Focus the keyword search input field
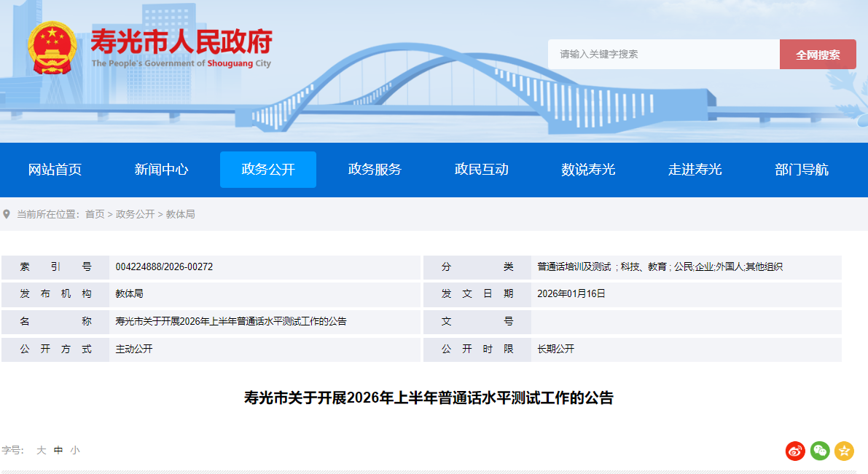 pos(663,55)
